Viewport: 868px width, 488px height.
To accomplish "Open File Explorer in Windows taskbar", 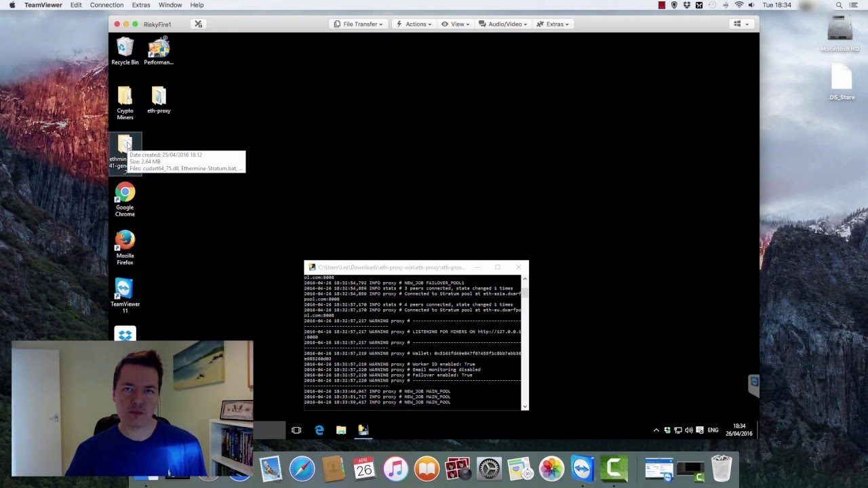I will click(x=341, y=430).
